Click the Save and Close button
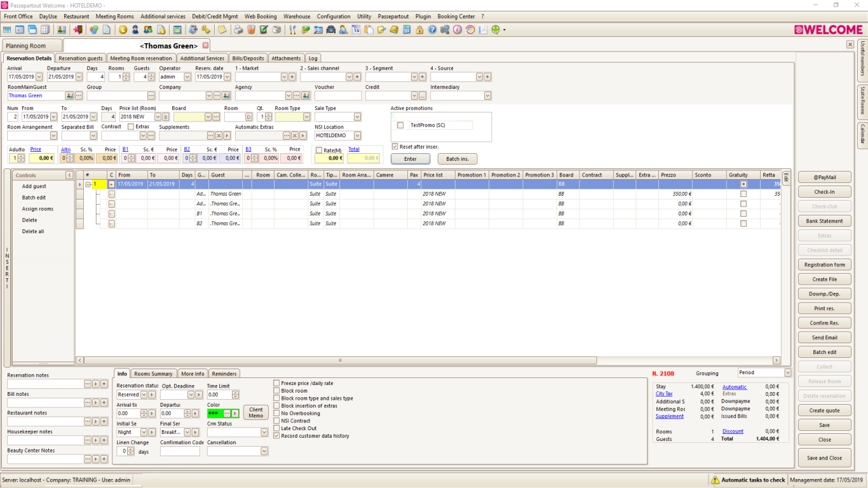 tap(824, 457)
